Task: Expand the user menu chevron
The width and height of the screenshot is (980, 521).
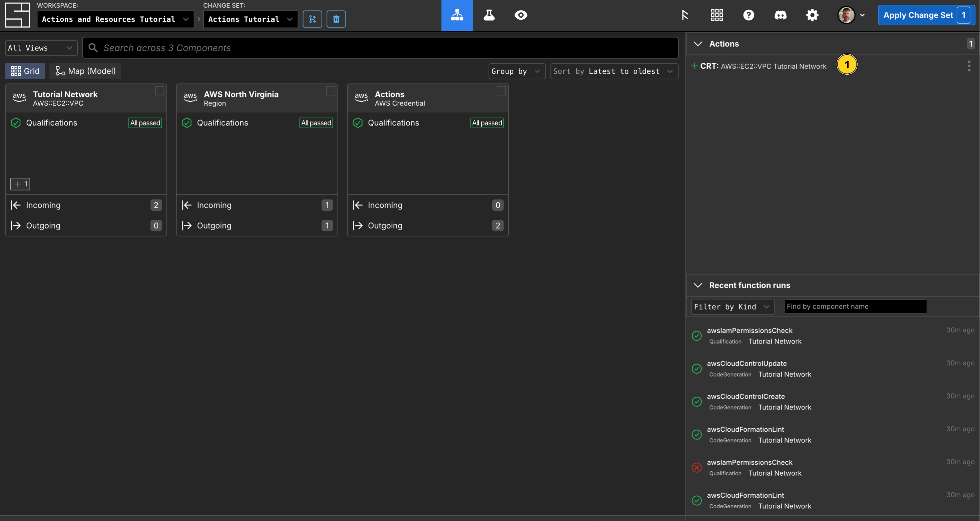Action: tap(863, 15)
